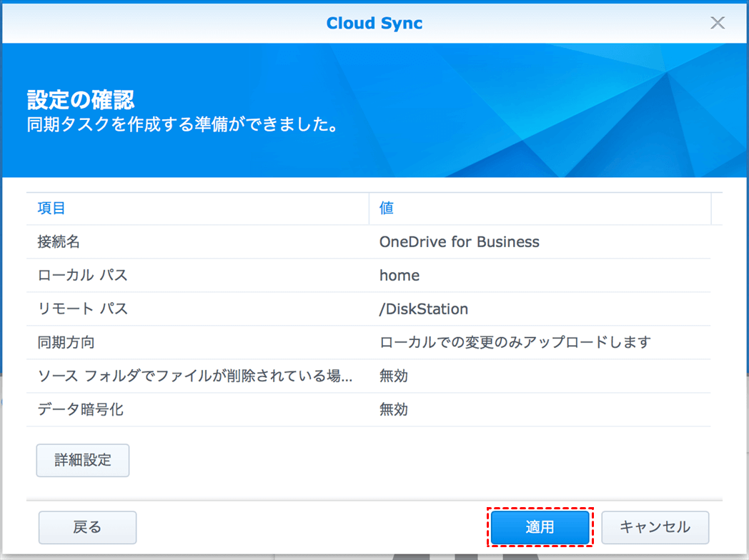This screenshot has height=560, width=749.
Task: Click the 設定の確認 heading
Action: click(x=81, y=99)
